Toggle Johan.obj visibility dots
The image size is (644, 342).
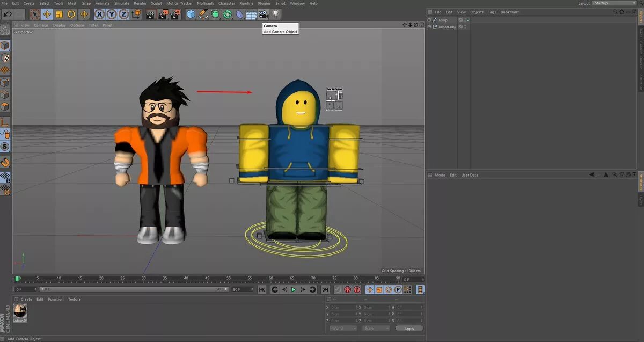click(465, 26)
